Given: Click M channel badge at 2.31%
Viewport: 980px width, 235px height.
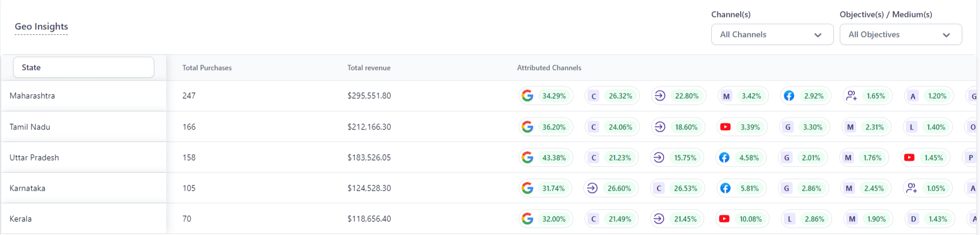Looking at the screenshot, I should pos(850,127).
